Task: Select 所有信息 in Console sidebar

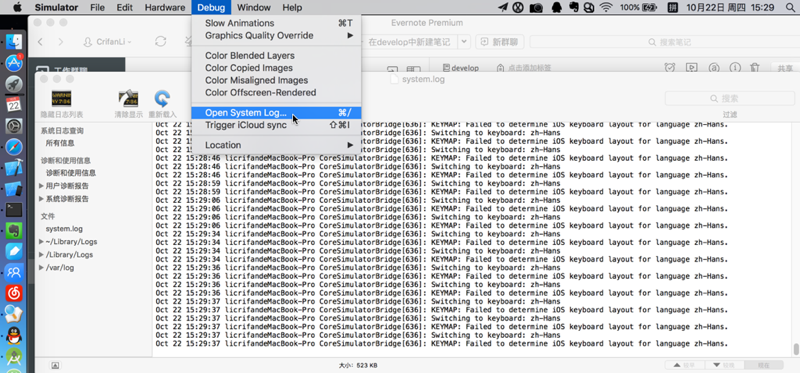Action: coord(60,143)
